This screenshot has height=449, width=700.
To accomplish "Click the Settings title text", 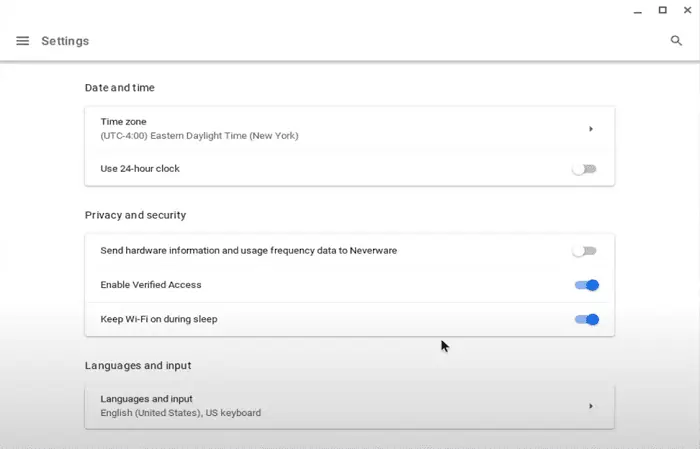I will pyautogui.click(x=65, y=41).
